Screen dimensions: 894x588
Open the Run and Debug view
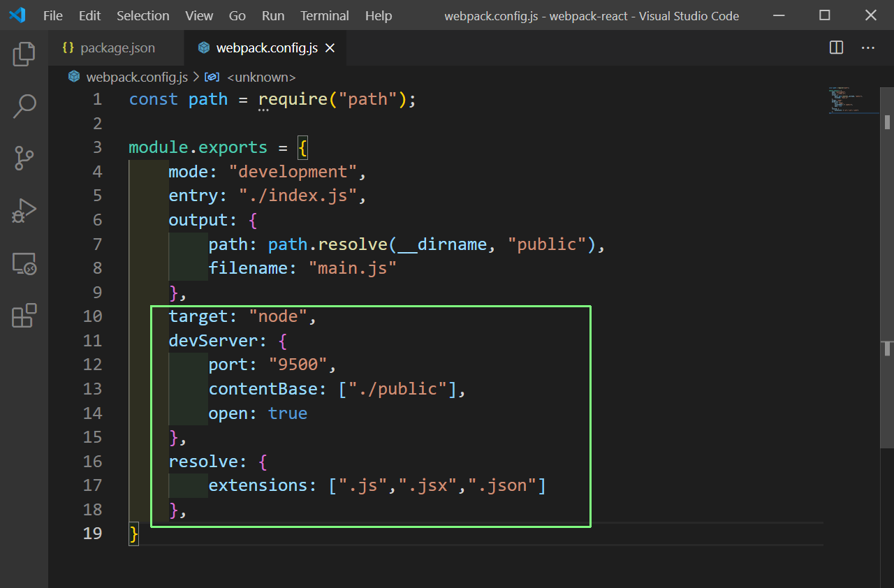click(24, 211)
